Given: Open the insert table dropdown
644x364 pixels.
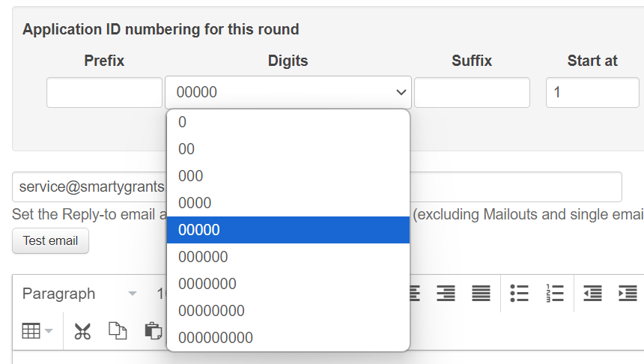Looking at the screenshot, I should click(x=37, y=331).
